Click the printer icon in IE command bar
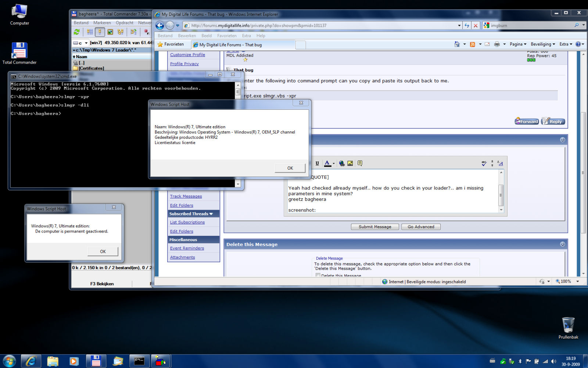Image resolution: width=588 pixels, height=368 pixels. (x=497, y=44)
